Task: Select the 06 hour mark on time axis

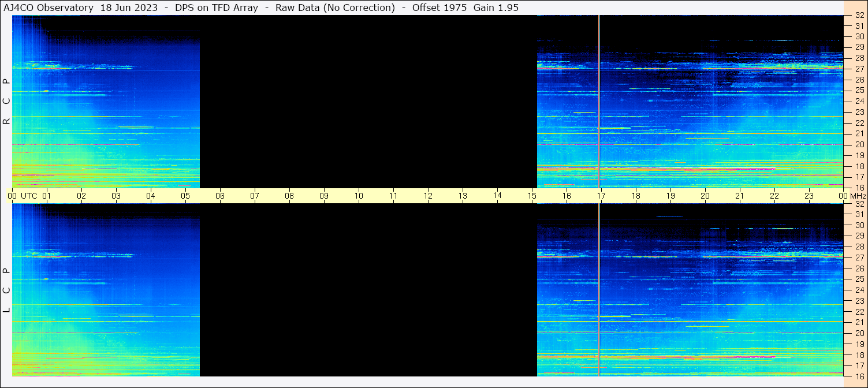Action: [x=220, y=196]
